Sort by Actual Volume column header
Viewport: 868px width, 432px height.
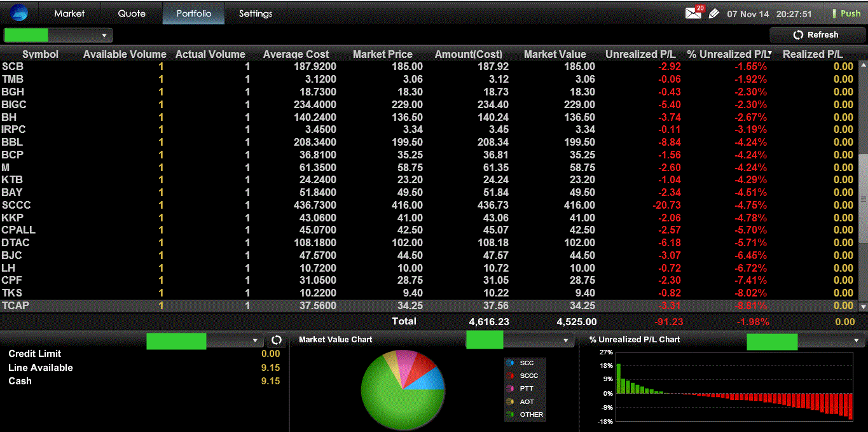[x=210, y=54]
